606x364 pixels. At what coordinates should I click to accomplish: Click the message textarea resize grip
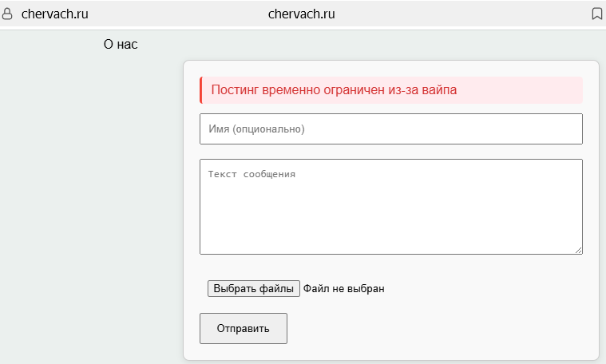pyautogui.click(x=578, y=251)
